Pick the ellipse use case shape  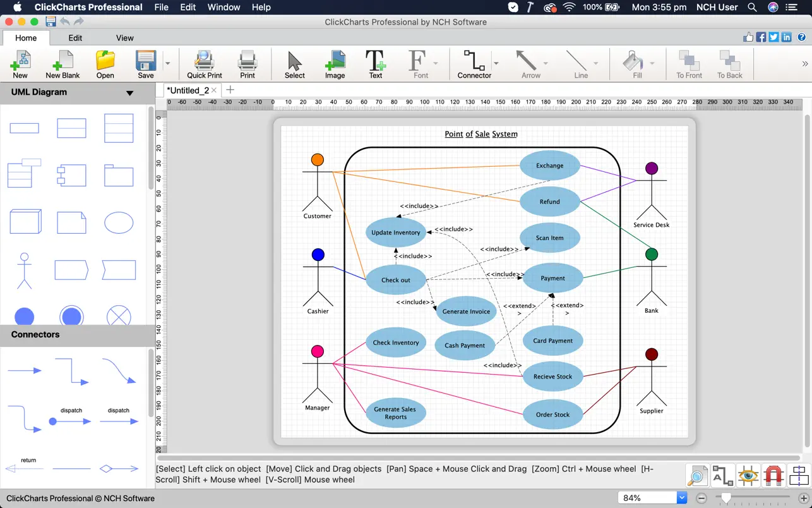point(119,223)
